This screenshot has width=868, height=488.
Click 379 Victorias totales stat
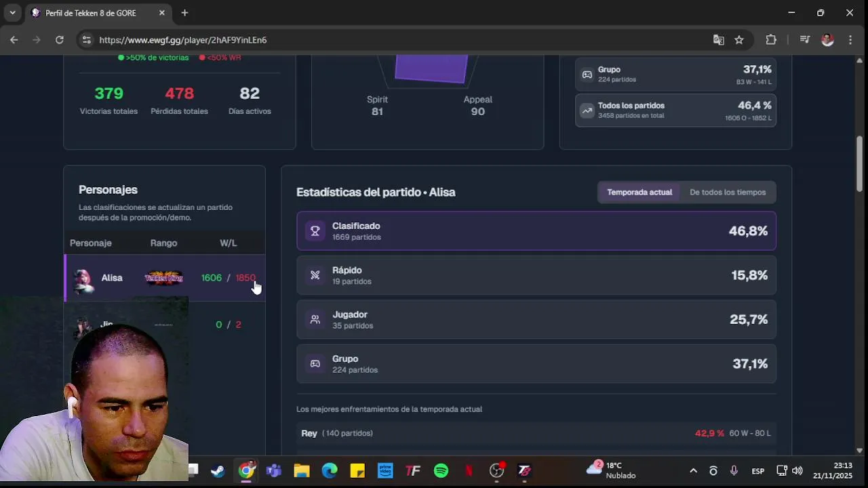108,100
